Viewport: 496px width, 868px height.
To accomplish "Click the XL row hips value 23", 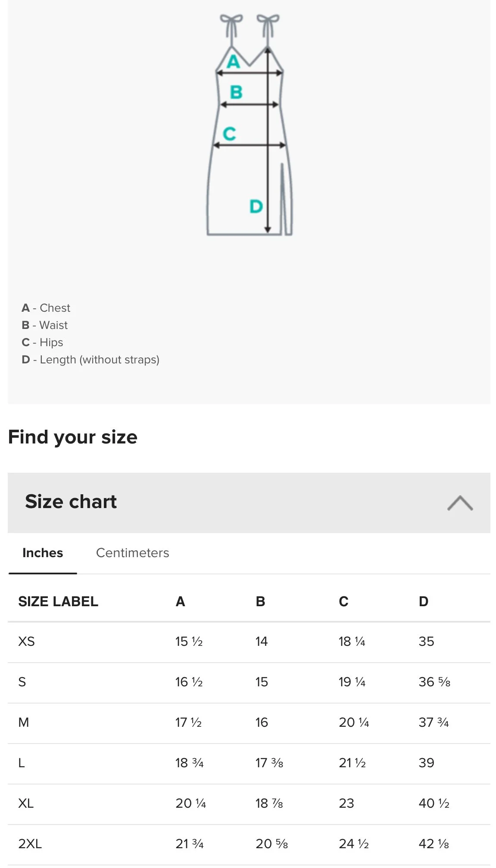I will point(346,803).
